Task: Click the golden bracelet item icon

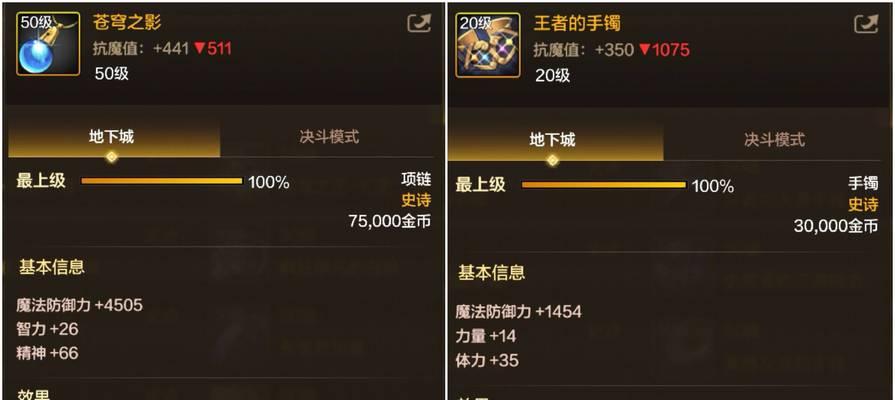Action: click(488, 45)
